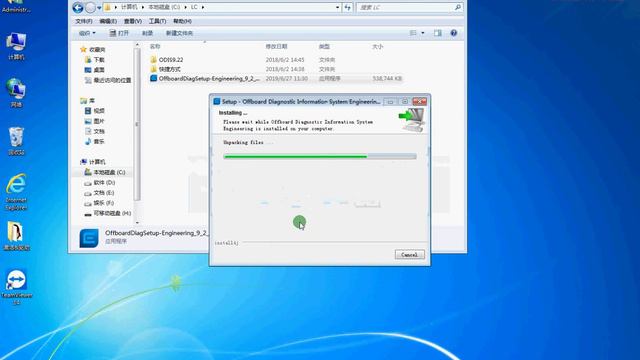Click the change view icon in Explorer

tap(413, 33)
